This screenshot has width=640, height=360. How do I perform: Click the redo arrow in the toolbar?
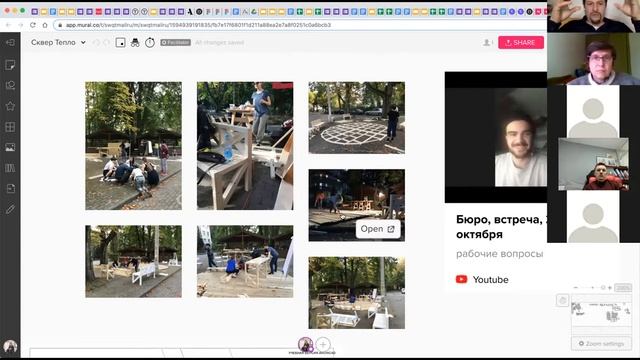pyautogui.click(x=107, y=42)
